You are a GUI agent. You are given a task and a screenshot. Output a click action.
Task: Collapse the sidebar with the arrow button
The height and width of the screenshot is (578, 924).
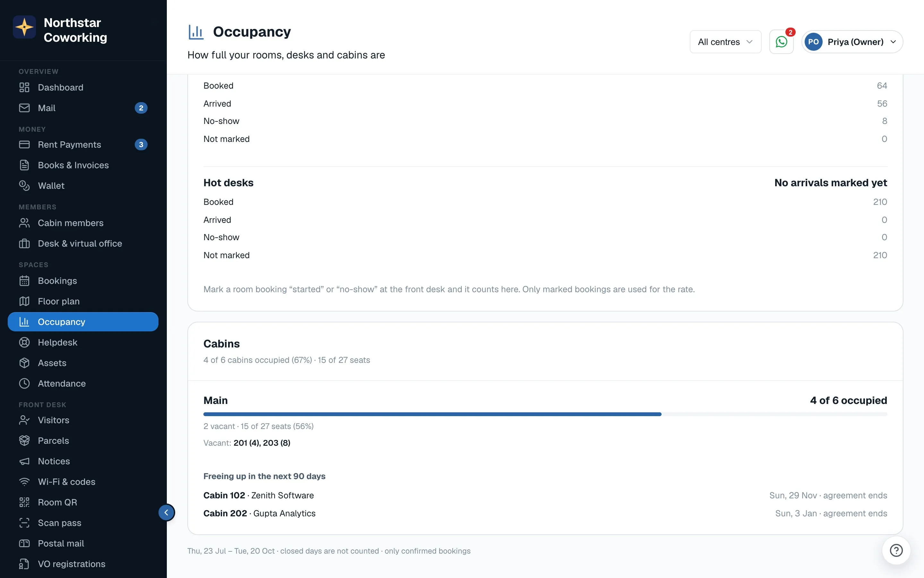tap(167, 512)
